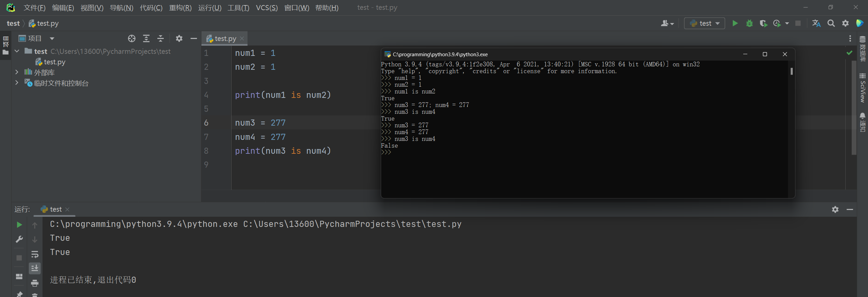Click the colorful JetBrains toolbox icon
Viewport: 868px width, 297px height.
(860, 23)
